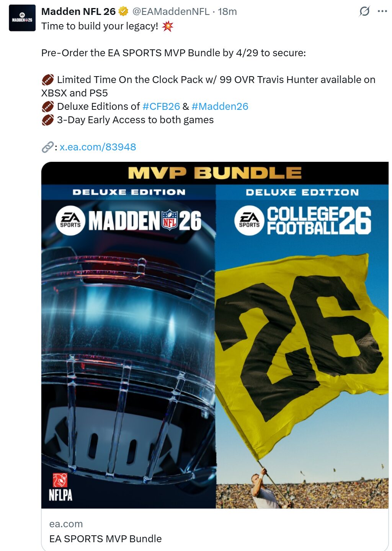392x551 pixels.
Task: Open the ea.com card domain label
Action: click(x=66, y=524)
